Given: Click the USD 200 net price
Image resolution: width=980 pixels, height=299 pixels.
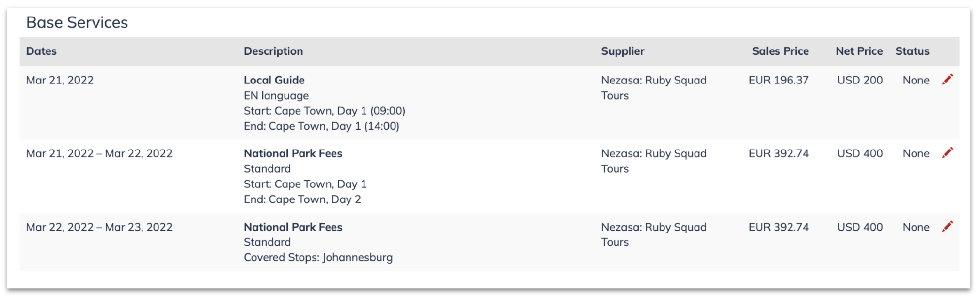Looking at the screenshot, I should 860,80.
